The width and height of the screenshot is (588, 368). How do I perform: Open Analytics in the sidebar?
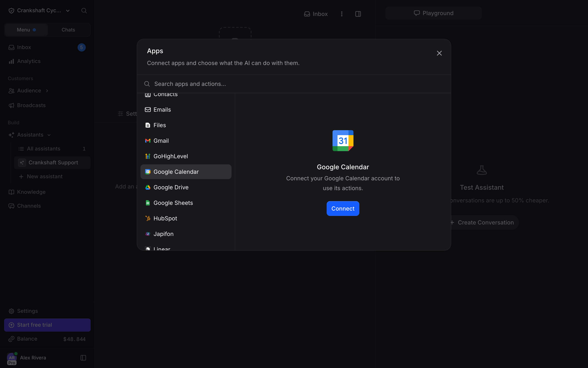pos(47,61)
